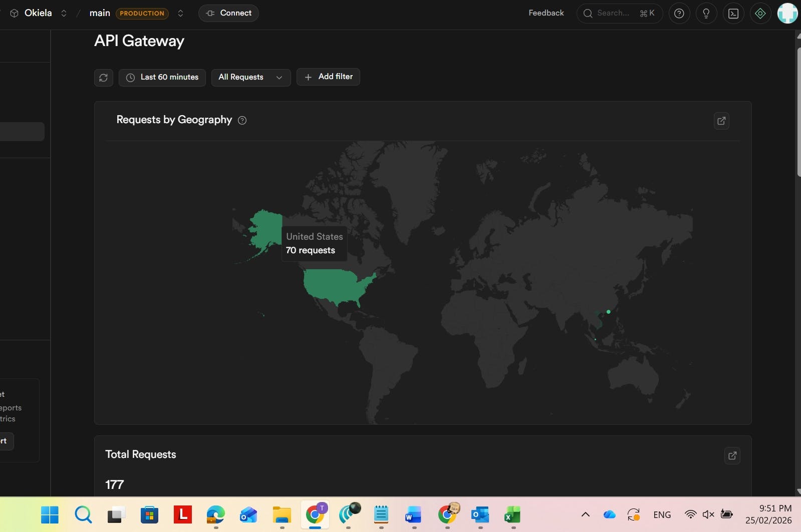The width and height of the screenshot is (801, 532).
Task: Click the refresh icon next to time filter
Action: (x=104, y=78)
